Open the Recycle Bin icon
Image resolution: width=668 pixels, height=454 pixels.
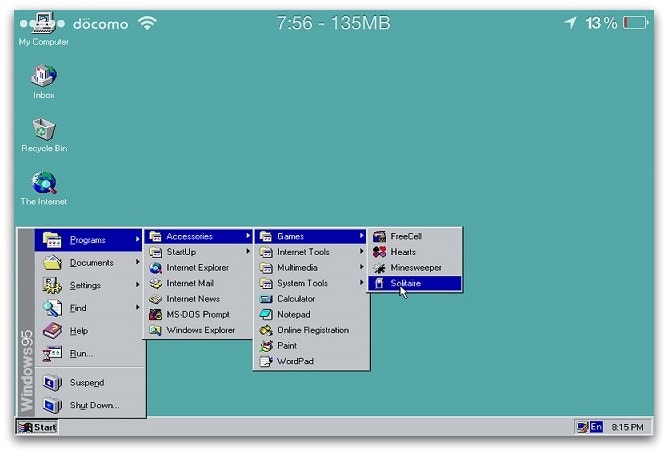click(x=44, y=135)
